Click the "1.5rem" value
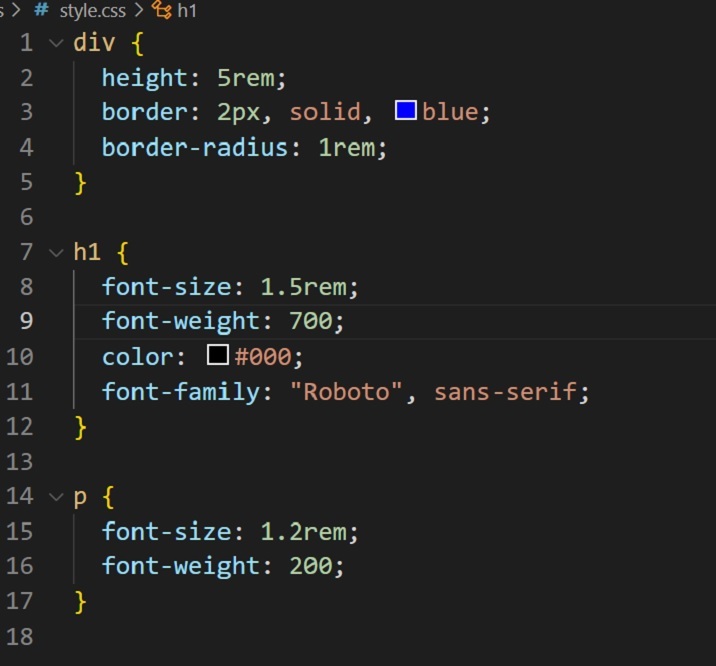Screen dimensions: 716x666 coord(304,287)
